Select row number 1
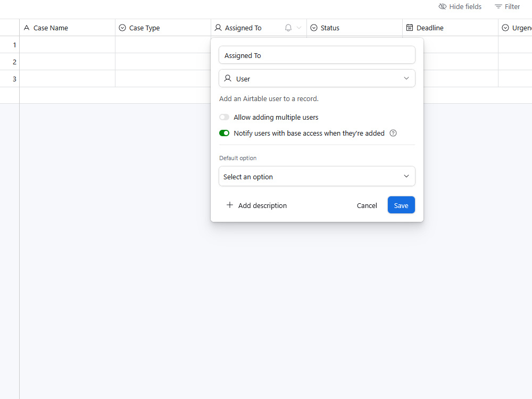Image resolution: width=532 pixels, height=399 pixels. pos(14,45)
